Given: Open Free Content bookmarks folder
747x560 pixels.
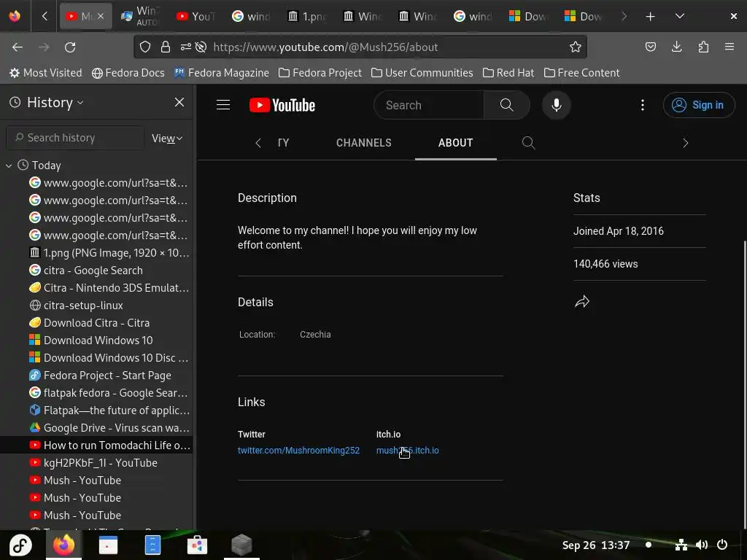Looking at the screenshot, I should 581,73.
